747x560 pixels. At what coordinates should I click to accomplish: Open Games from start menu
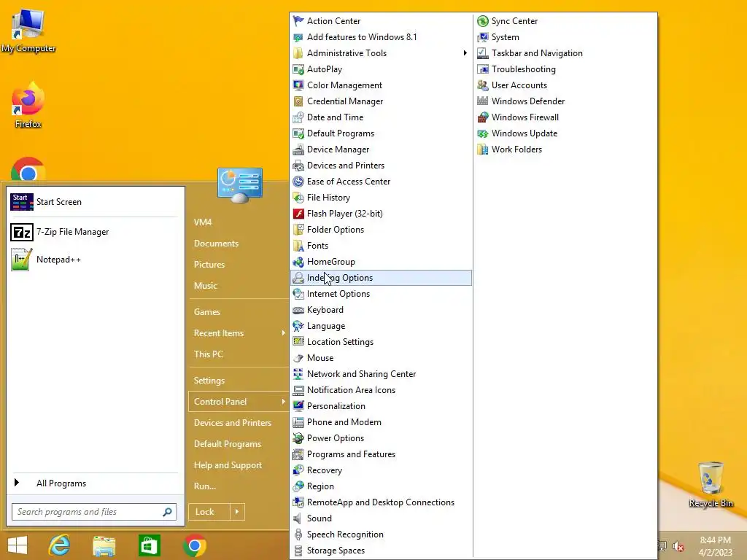tap(207, 312)
